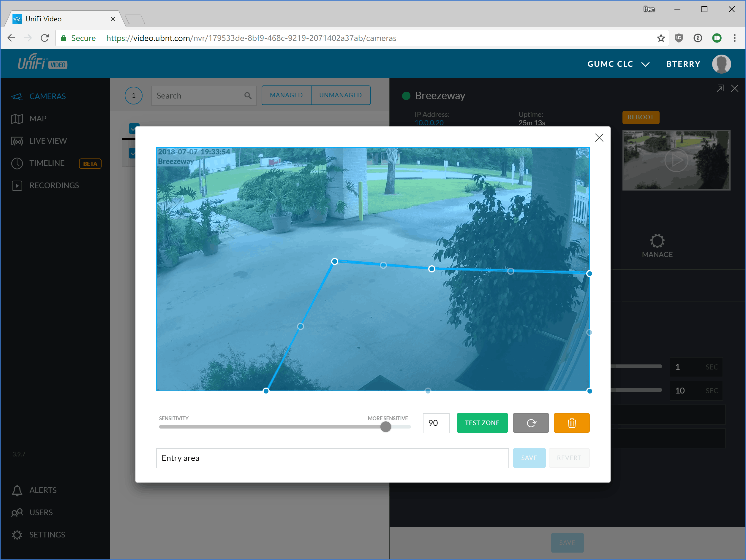Open the camera IP address 10.0.0.20 link

click(429, 123)
